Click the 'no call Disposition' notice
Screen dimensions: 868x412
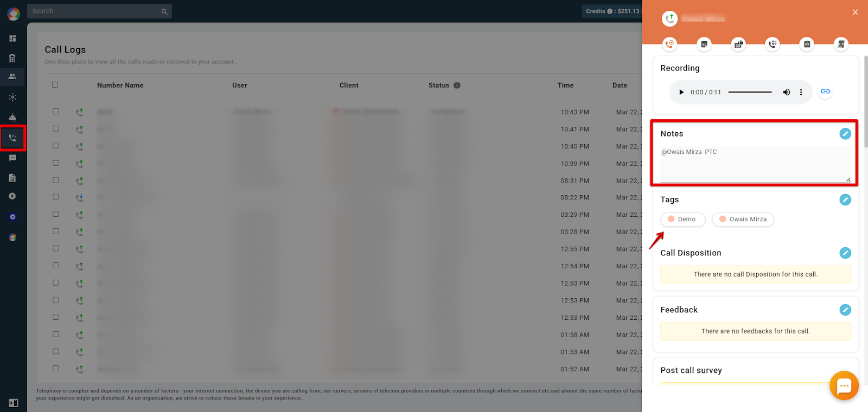[756, 274]
